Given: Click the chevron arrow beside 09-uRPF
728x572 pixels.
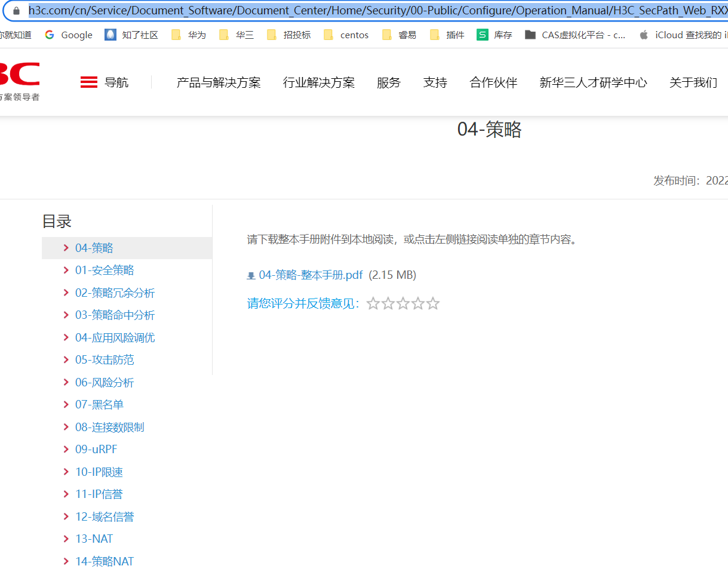Looking at the screenshot, I should click(66, 449).
